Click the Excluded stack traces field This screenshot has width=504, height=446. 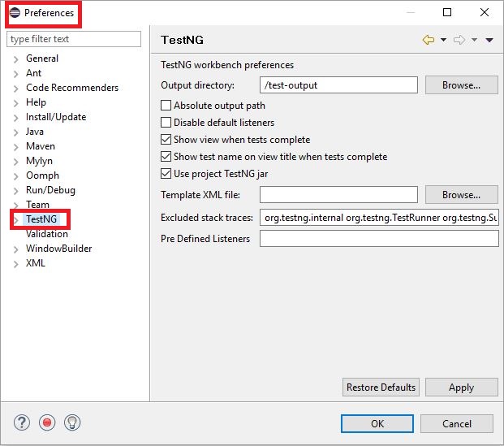click(379, 218)
